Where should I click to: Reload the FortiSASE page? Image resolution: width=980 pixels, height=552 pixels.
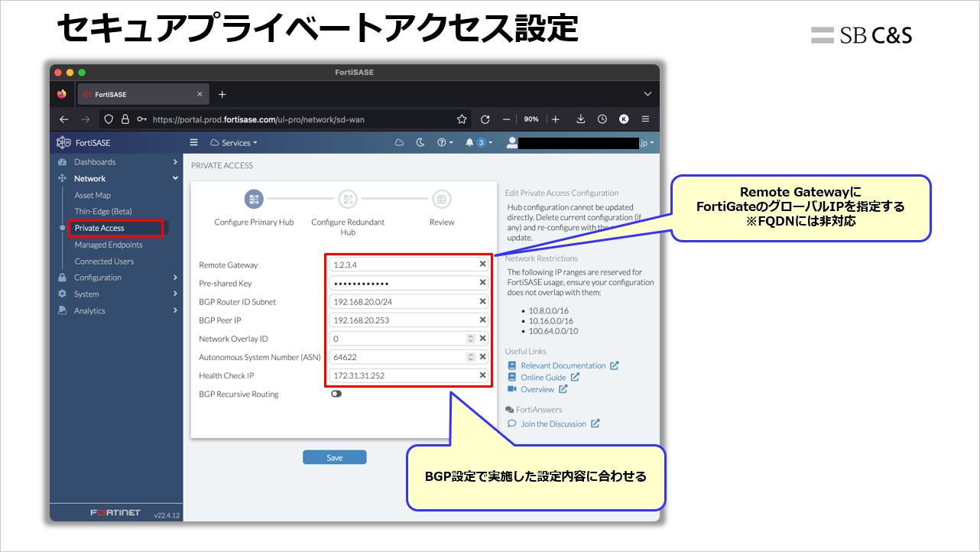[485, 119]
